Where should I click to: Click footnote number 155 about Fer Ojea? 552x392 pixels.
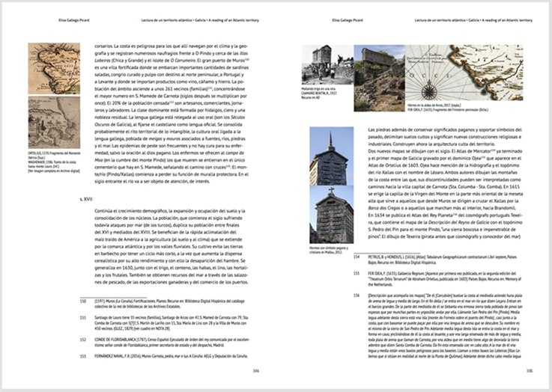(x=357, y=273)
